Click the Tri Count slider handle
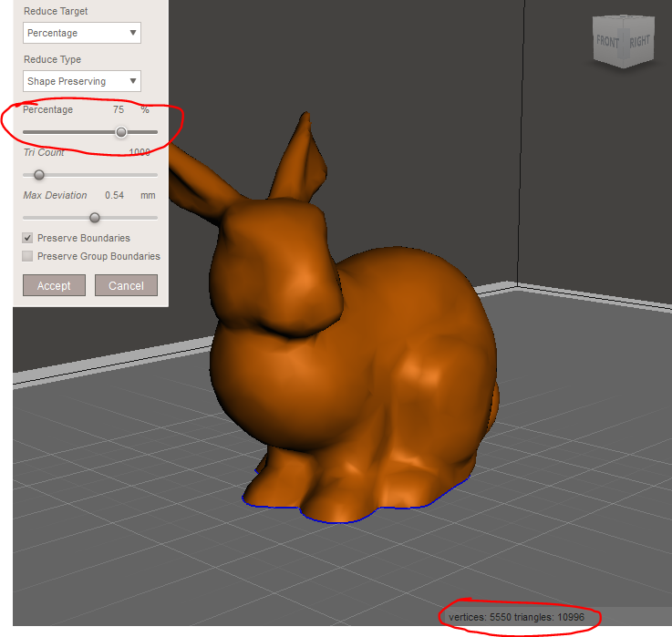 tap(39, 175)
